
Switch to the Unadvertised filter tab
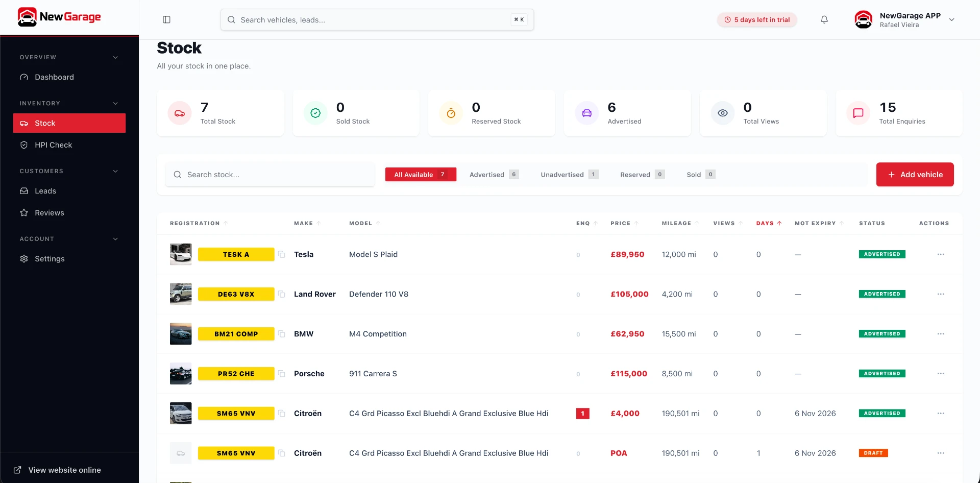(x=569, y=175)
